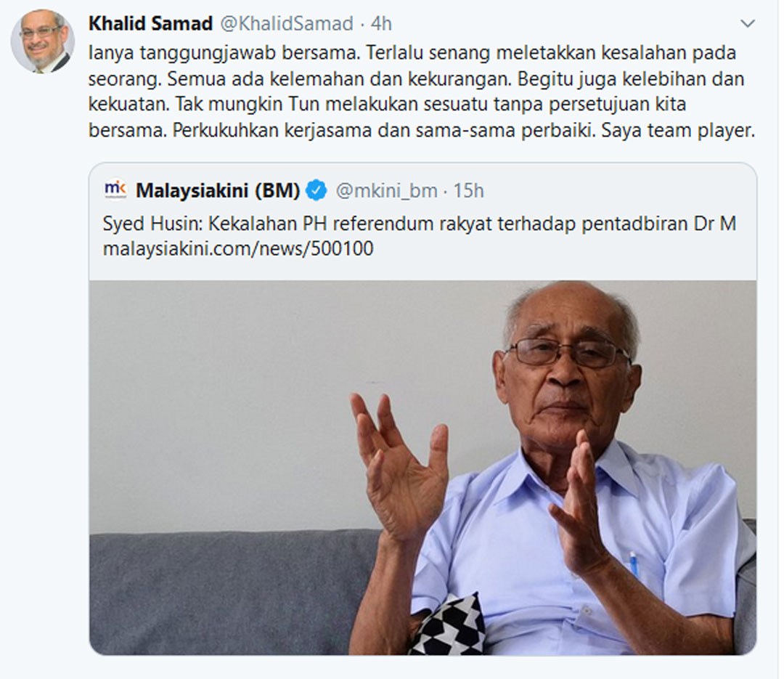Image resolution: width=784 pixels, height=679 pixels.
Task: Open the photo of man gesturing on sofa
Action: pos(422,468)
